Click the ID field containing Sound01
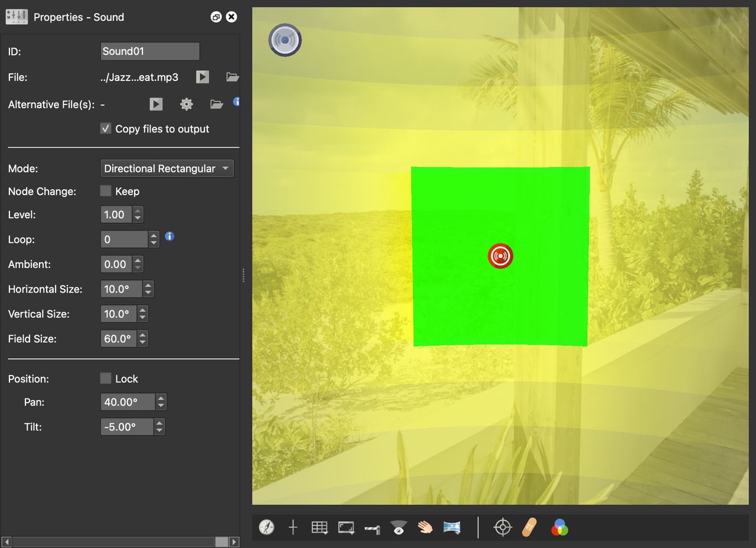Screen dimensions: 756x548 [150, 51]
